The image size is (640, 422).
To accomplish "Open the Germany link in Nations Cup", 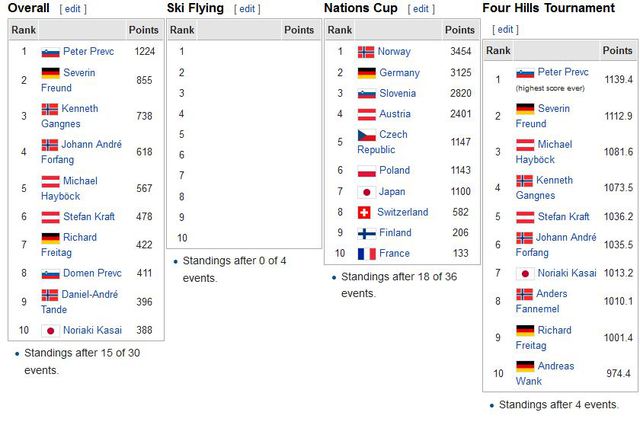I will coord(399,73).
